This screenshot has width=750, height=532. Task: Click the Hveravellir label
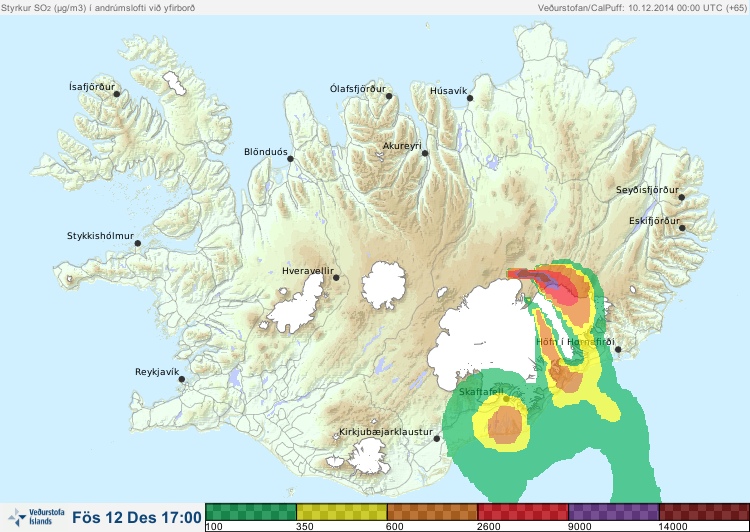coord(308,271)
